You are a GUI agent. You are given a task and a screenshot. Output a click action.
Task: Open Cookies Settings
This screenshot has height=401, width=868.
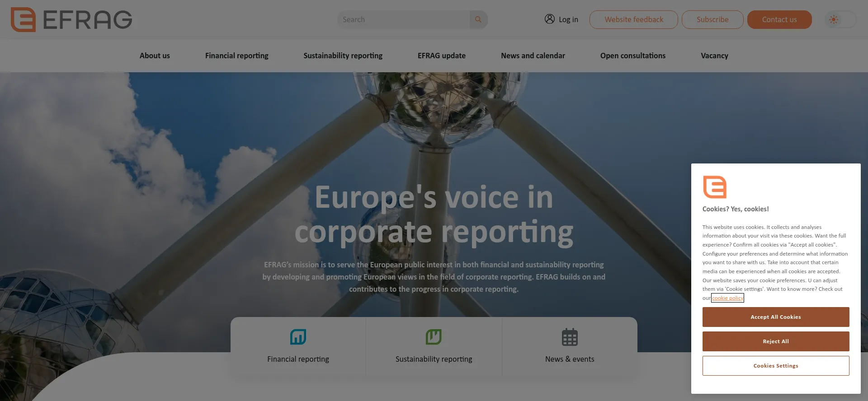coord(776,366)
